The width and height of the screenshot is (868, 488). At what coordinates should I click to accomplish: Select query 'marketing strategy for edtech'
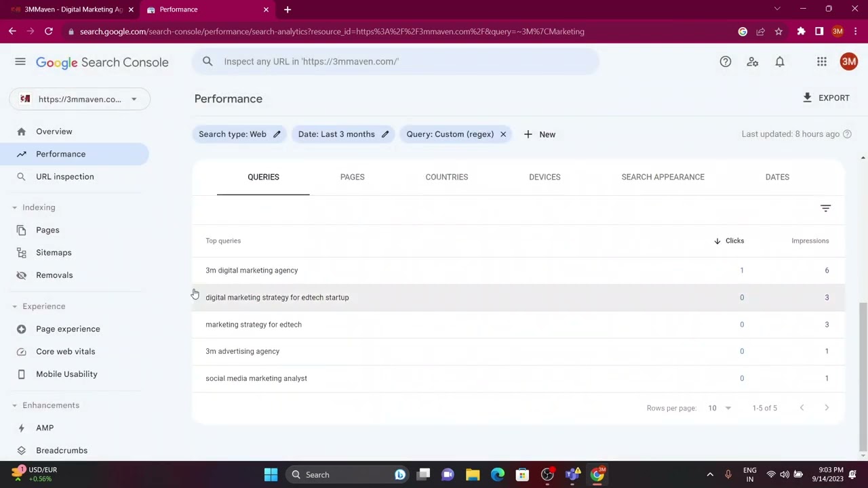[518, 325]
